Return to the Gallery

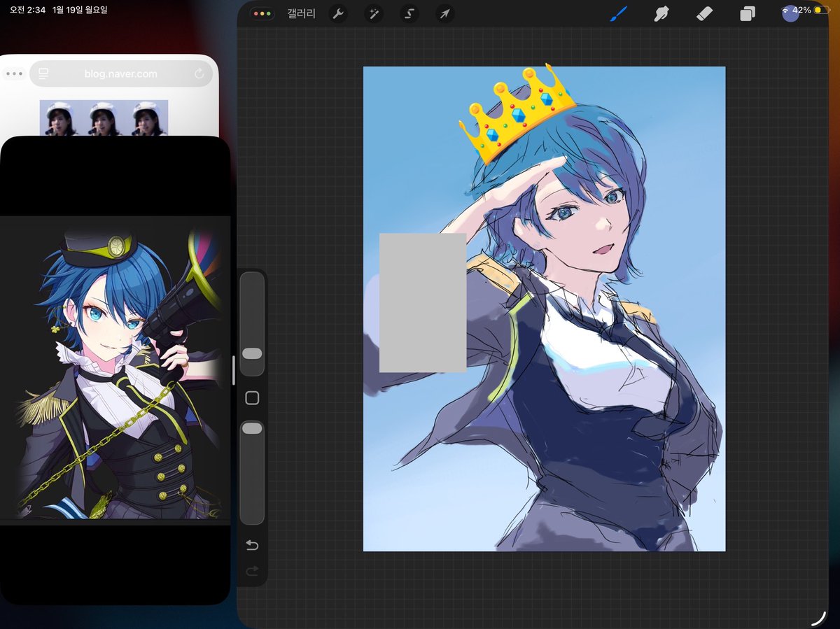click(x=301, y=14)
